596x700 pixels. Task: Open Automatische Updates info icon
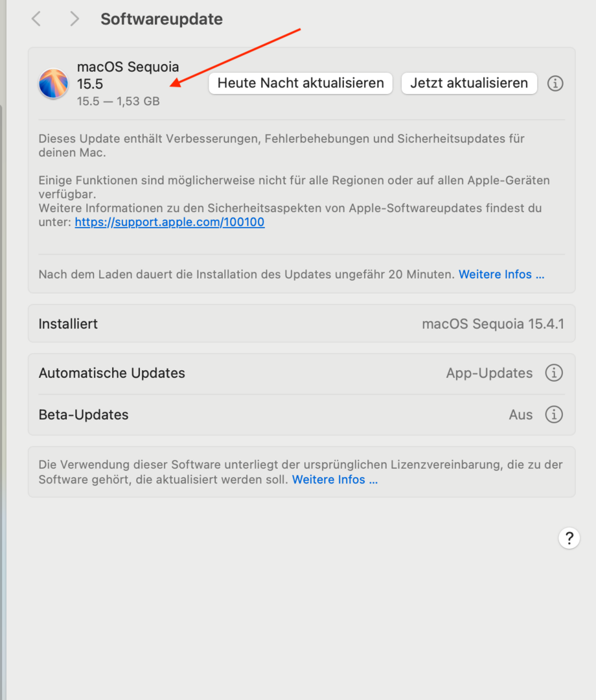[x=554, y=373]
